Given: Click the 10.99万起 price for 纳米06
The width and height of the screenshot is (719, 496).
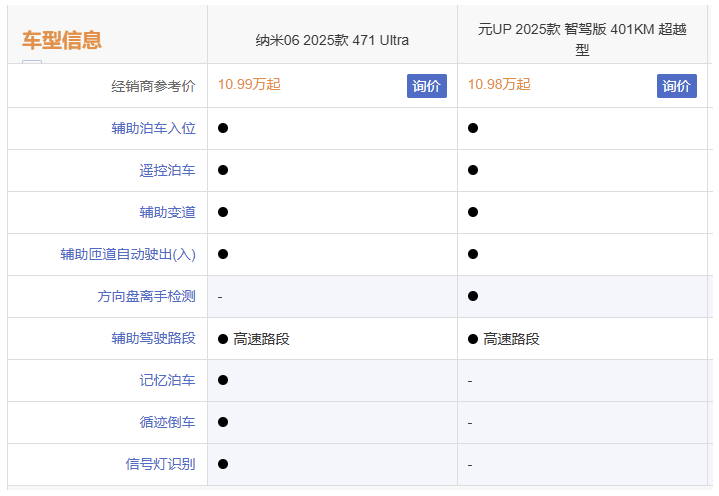Looking at the screenshot, I should (x=249, y=85).
